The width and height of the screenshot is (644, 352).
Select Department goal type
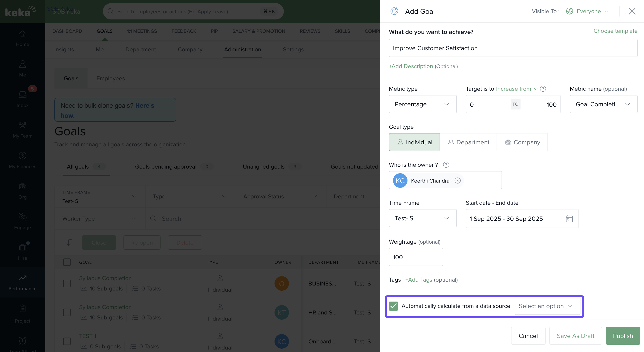pos(468,142)
